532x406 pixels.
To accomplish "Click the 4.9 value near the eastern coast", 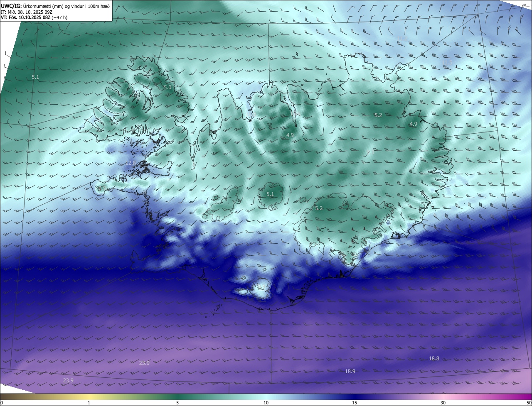I will pyautogui.click(x=414, y=124).
